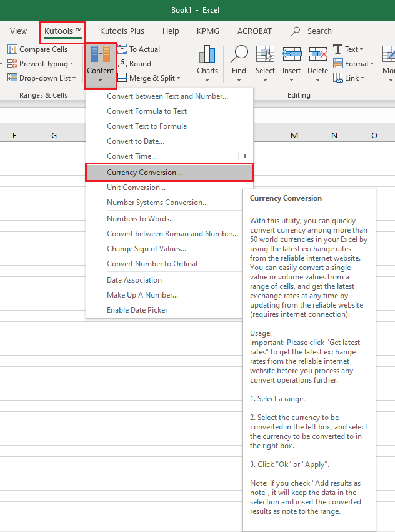This screenshot has width=395, height=532.
Task: Select column N header
Action: tap(334, 135)
